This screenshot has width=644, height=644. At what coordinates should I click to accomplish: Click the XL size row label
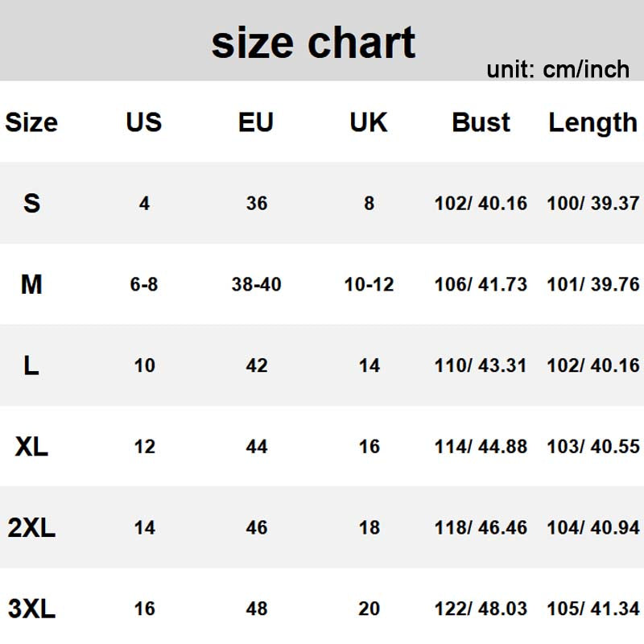tap(31, 446)
